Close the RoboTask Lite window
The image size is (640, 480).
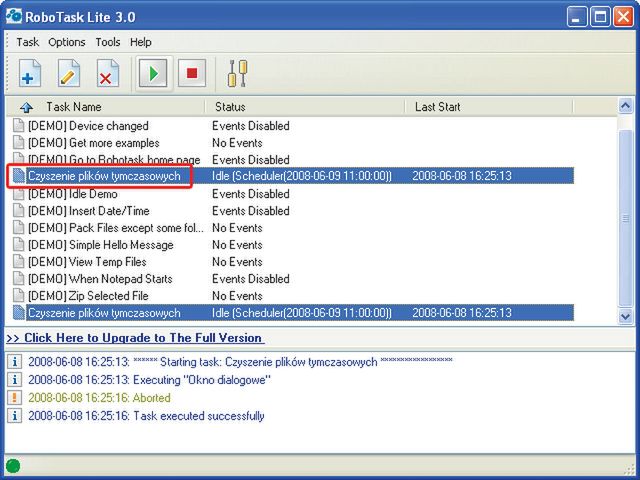click(x=624, y=17)
